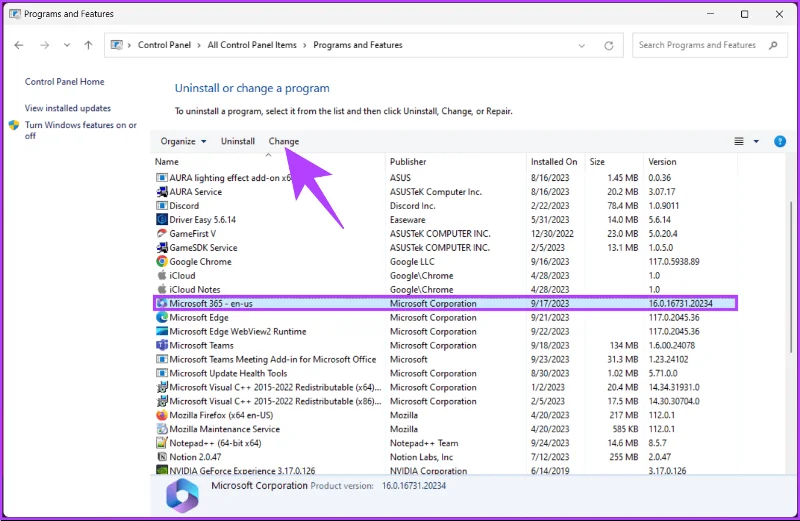Click the view options list icon
800x521 pixels.
pyautogui.click(x=739, y=141)
